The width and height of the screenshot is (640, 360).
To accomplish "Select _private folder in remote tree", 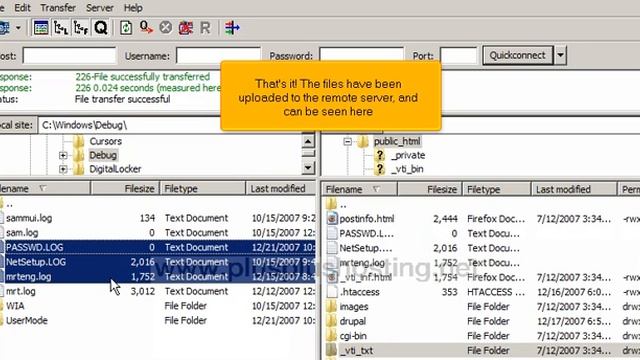I will point(408,155).
